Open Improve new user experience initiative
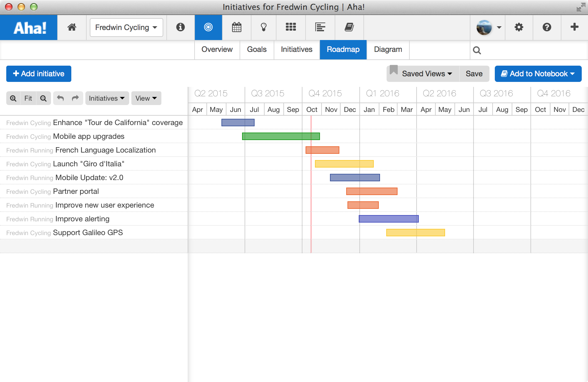This screenshot has height=382, width=588. click(x=104, y=205)
